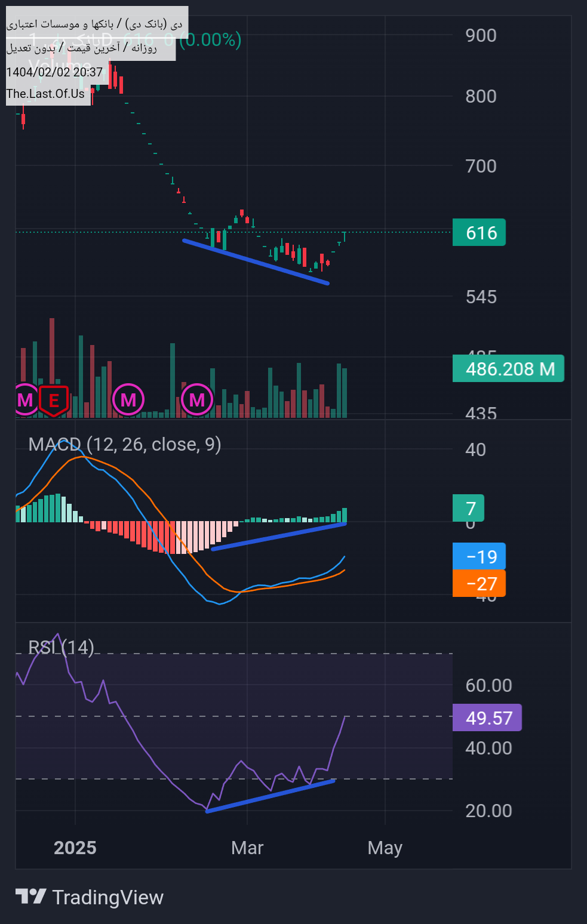Image resolution: width=587 pixels, height=924 pixels.
Task: Click the M marker touching the E marker
Action: coord(25,400)
